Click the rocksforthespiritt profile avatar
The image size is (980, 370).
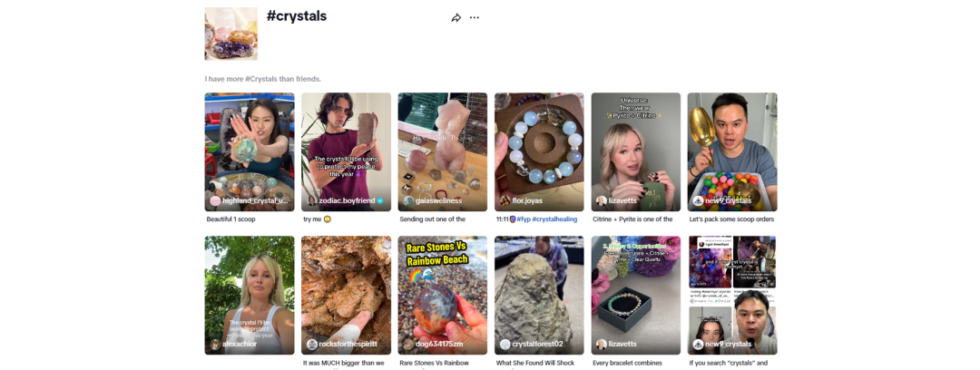click(x=312, y=345)
